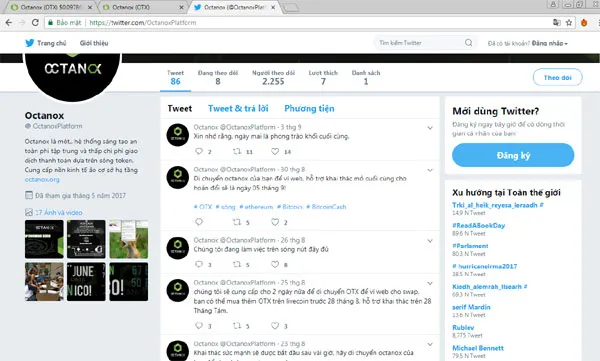Image resolution: width=600 pixels, height=361 pixels.
Task: Close the active Twitter browser tab
Action: (x=273, y=7)
